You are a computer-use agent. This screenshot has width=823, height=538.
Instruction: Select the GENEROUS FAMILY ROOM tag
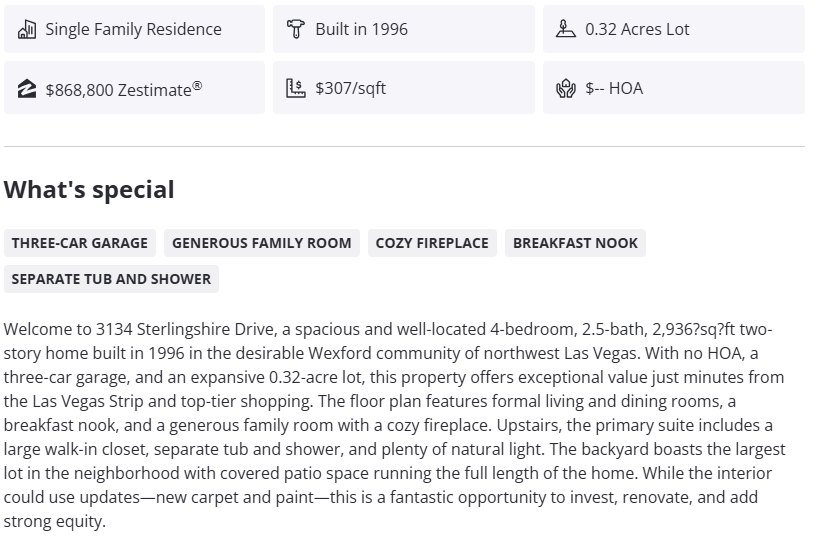pyautogui.click(x=262, y=243)
